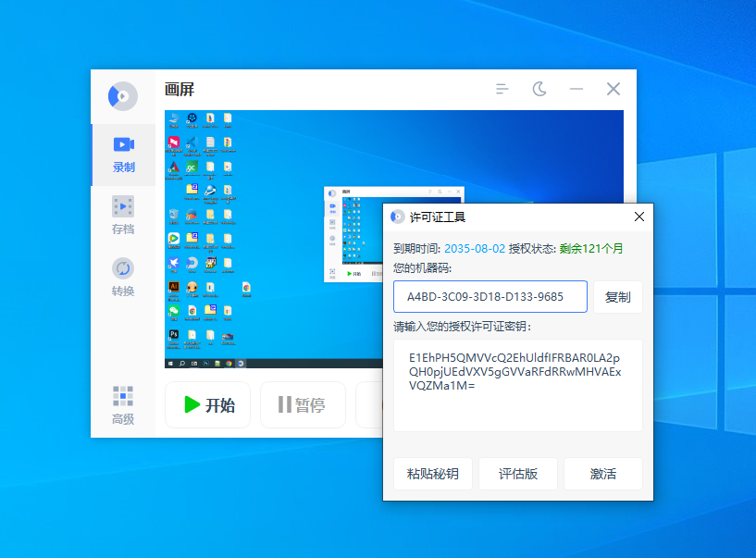Copy machine code with 复制 button

tap(617, 297)
